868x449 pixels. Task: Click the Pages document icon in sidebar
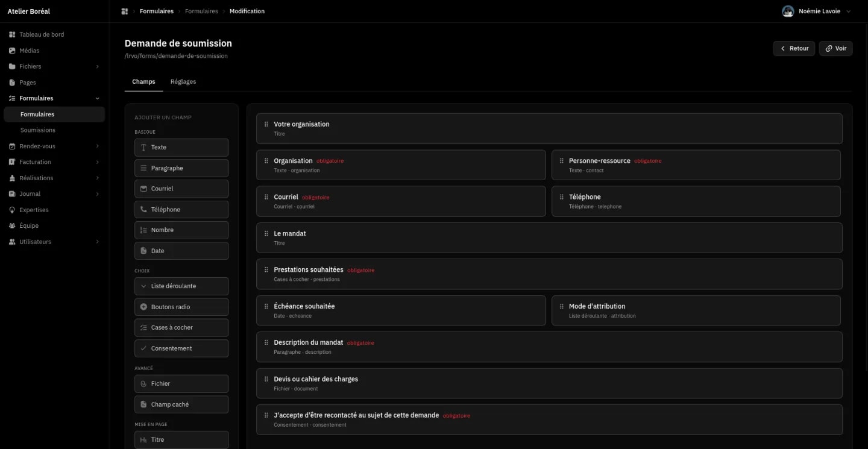12,83
